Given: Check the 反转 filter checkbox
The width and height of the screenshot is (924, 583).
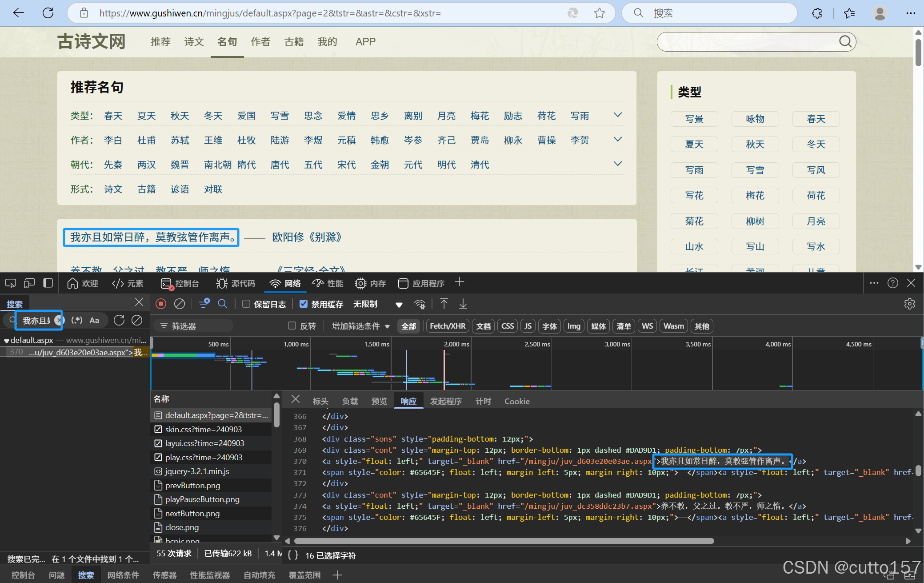Looking at the screenshot, I should pyautogui.click(x=292, y=326).
